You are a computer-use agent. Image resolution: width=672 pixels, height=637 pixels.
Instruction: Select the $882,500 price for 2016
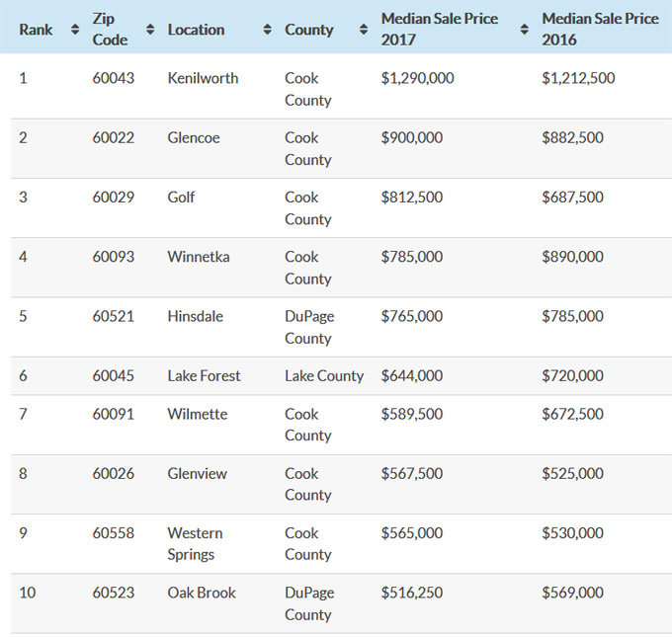click(572, 137)
